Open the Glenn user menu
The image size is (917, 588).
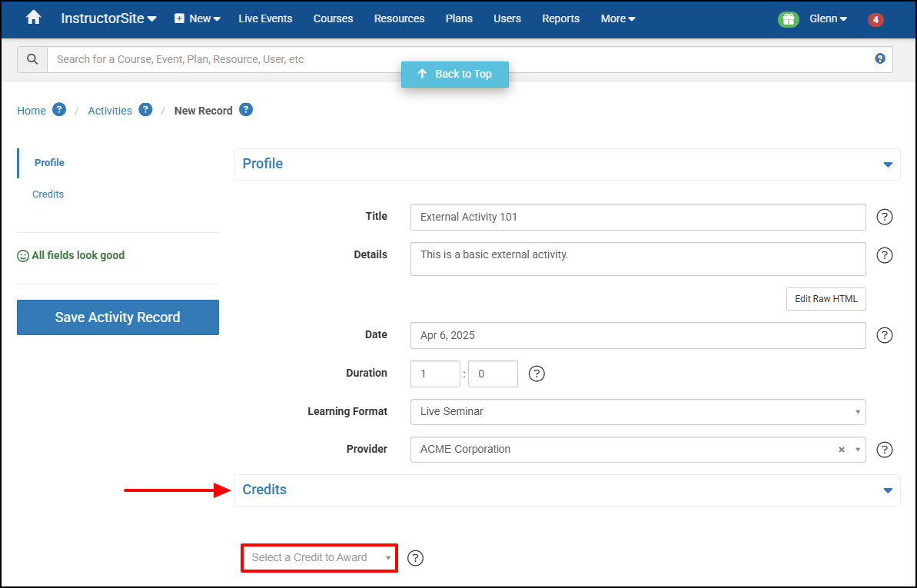[x=828, y=18]
